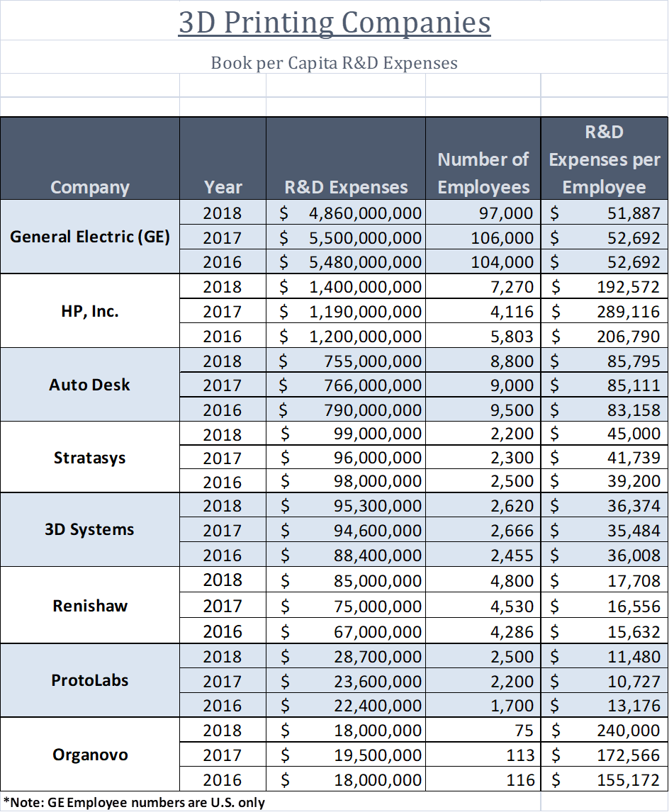Select the "Book per Capita R&D Expenses" subtitle
The width and height of the screenshot is (669, 812).
click(334, 62)
